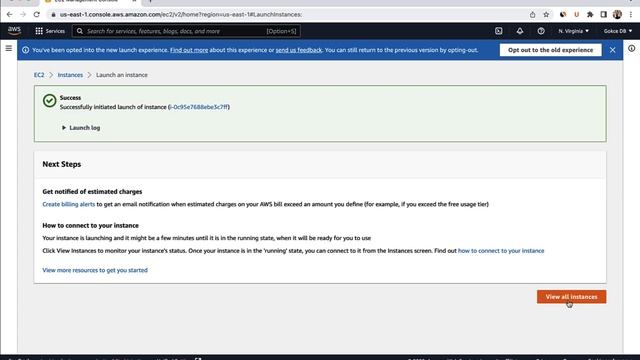Open the N. Virginia region dropdown
The image size is (640, 360).
pyautogui.click(x=573, y=31)
